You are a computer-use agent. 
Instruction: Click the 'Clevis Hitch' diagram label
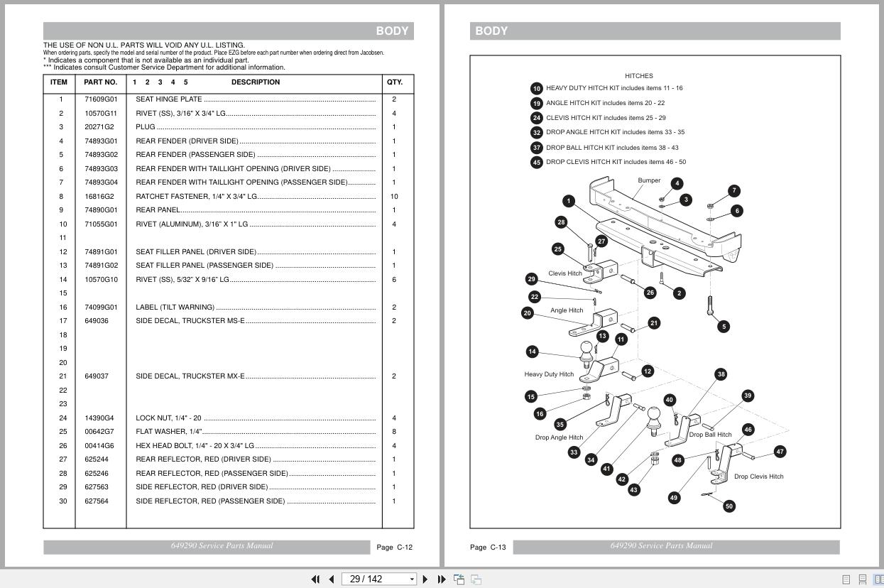click(565, 273)
